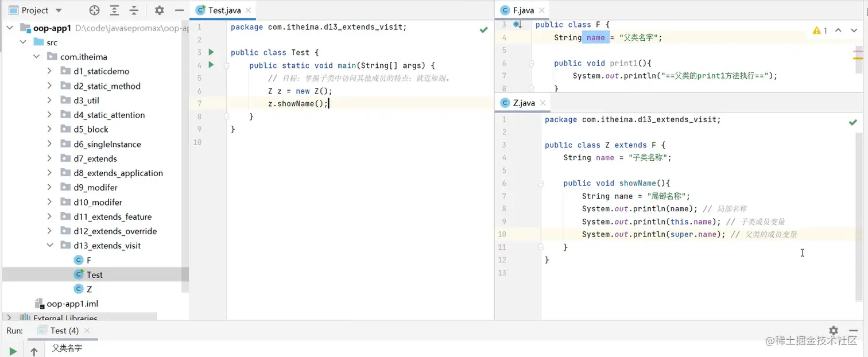Expand External Libraries node
The width and height of the screenshot is (868, 357).
[x=10, y=318]
